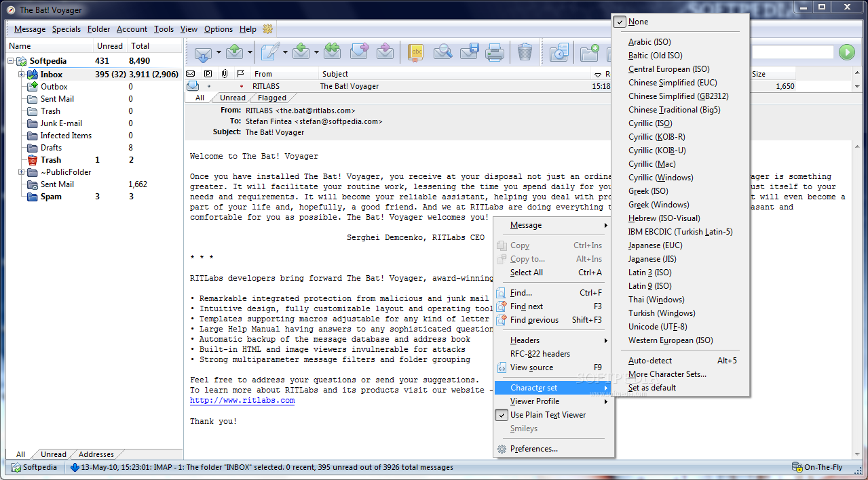
Task: Click the On-The-Fly lock status icon
Action: click(797, 467)
